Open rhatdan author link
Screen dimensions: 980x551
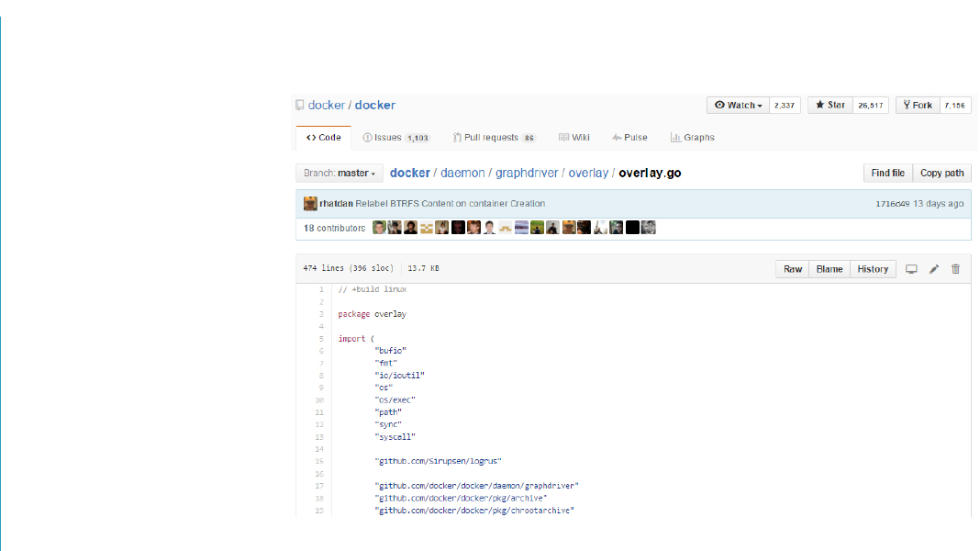tap(336, 204)
